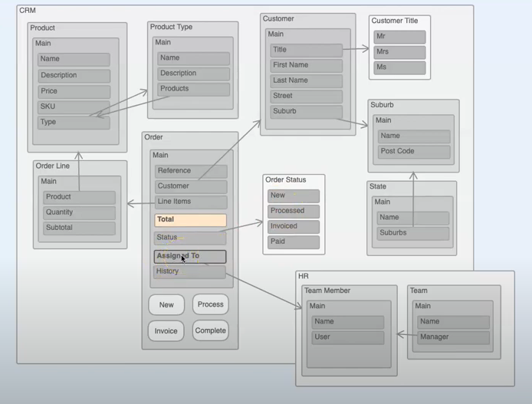532x404 pixels.
Task: Select the Assigned To field in Order
Action: [x=190, y=257]
